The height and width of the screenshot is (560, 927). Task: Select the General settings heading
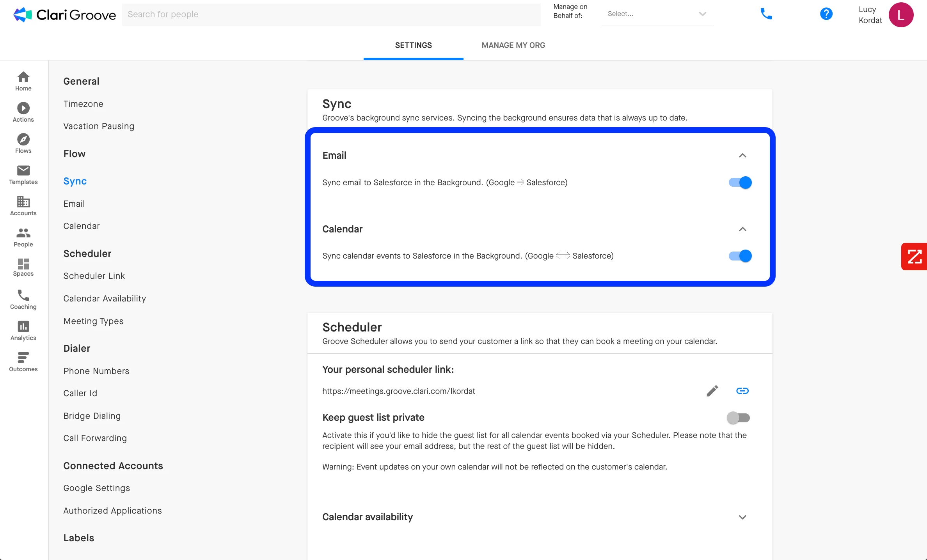pyautogui.click(x=81, y=81)
